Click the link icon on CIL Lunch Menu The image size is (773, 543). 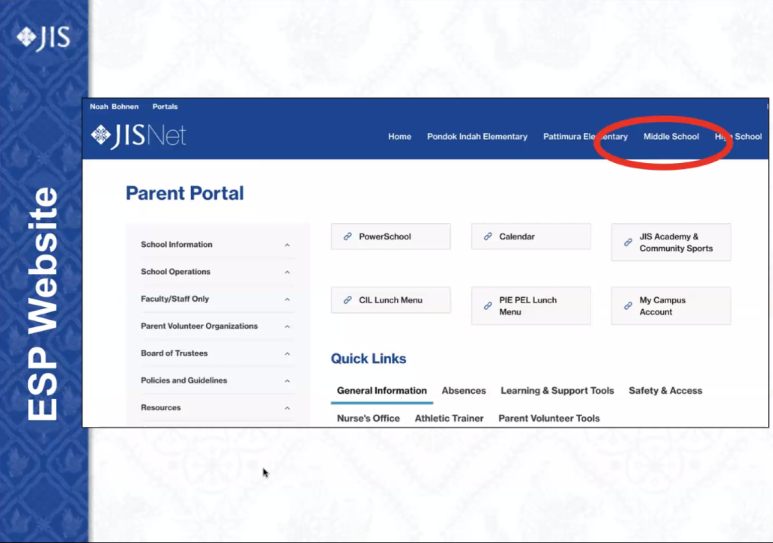tap(348, 300)
